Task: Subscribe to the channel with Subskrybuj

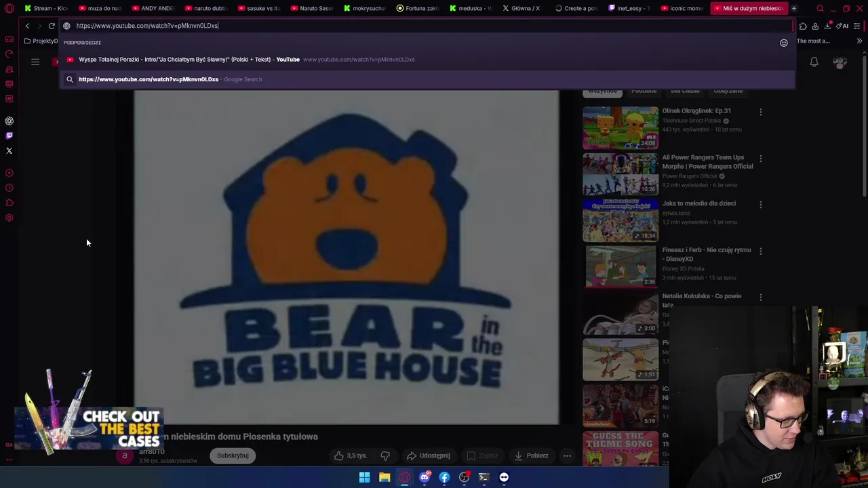Action: pos(233,455)
